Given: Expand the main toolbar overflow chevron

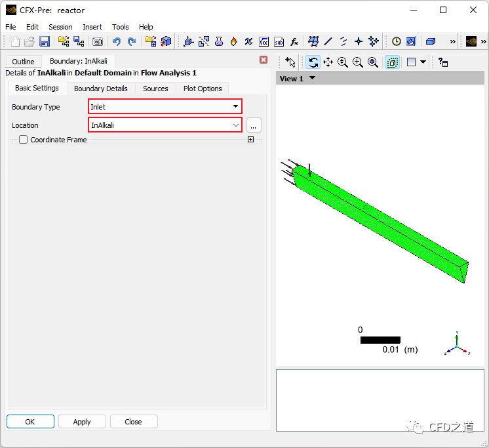Looking at the screenshot, I should 452,41.
